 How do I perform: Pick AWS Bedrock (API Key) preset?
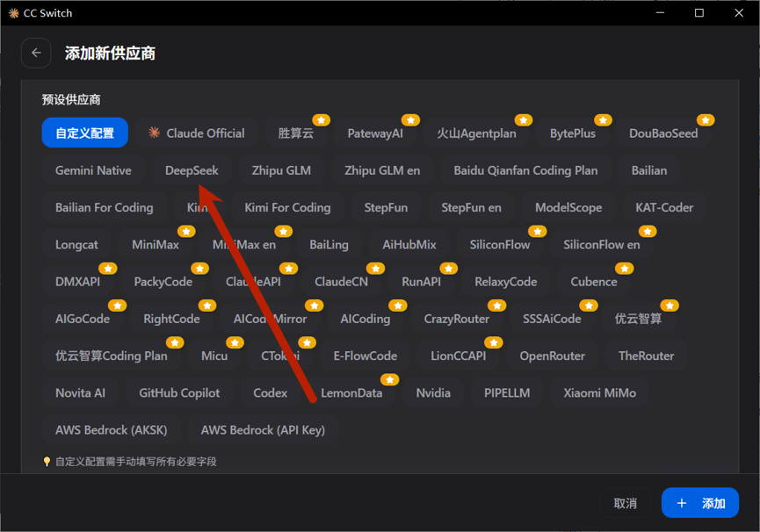click(263, 430)
